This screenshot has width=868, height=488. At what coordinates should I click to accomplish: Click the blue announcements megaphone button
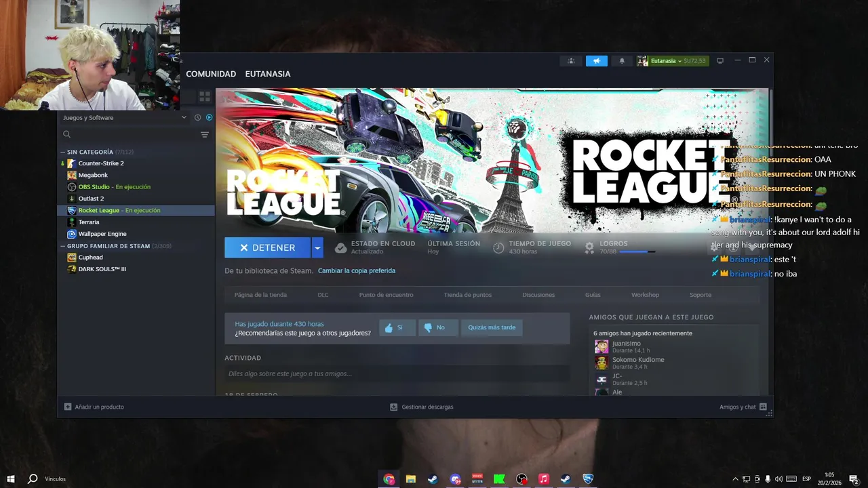tap(597, 61)
